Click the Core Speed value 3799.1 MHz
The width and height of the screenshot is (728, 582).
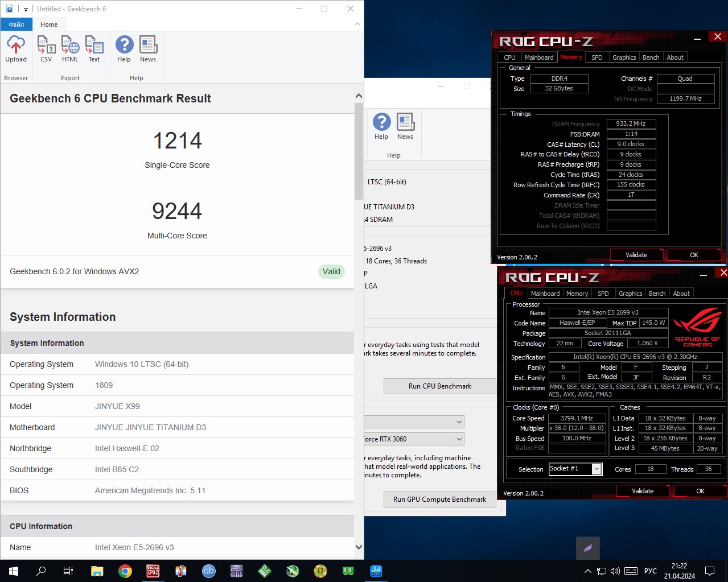click(577, 418)
